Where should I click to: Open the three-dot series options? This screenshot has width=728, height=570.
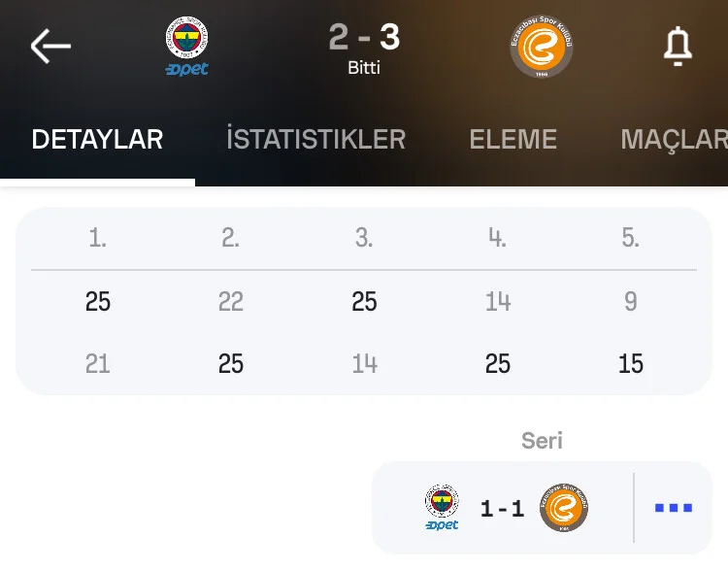pyautogui.click(x=673, y=508)
